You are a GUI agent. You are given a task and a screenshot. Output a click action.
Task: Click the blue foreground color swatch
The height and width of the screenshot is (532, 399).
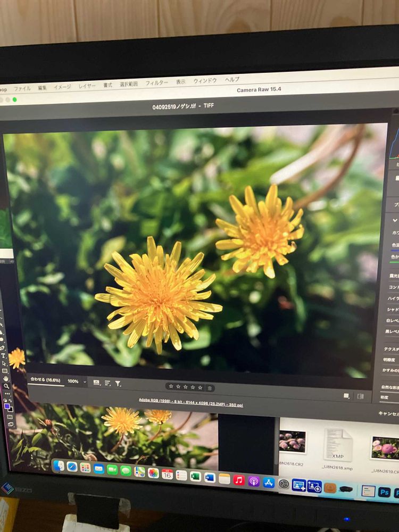[7, 406]
